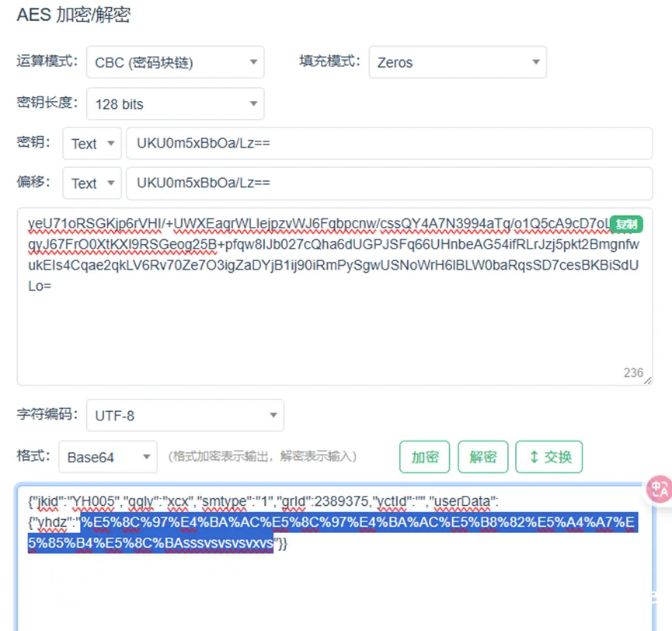
Task: Click the 236 character count label
Action: pyautogui.click(x=633, y=373)
